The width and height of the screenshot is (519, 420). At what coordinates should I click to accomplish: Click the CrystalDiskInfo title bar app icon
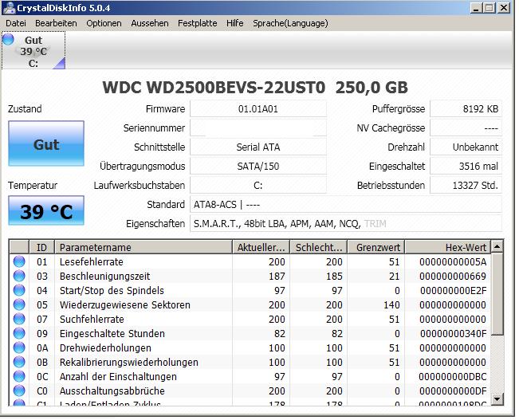(x=9, y=8)
